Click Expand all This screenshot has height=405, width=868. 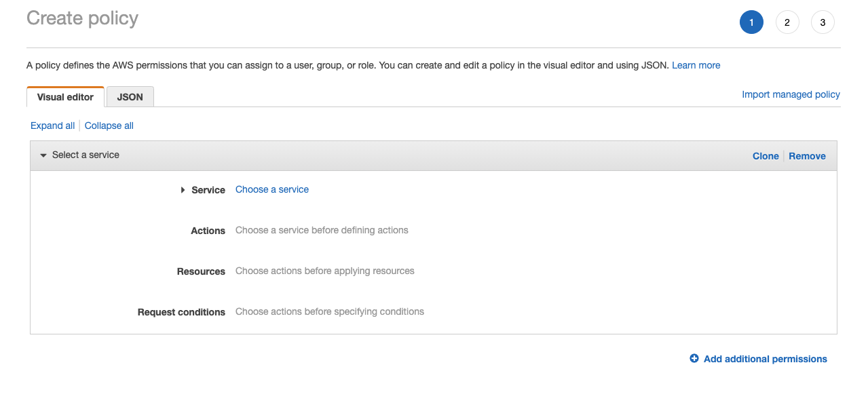point(53,126)
